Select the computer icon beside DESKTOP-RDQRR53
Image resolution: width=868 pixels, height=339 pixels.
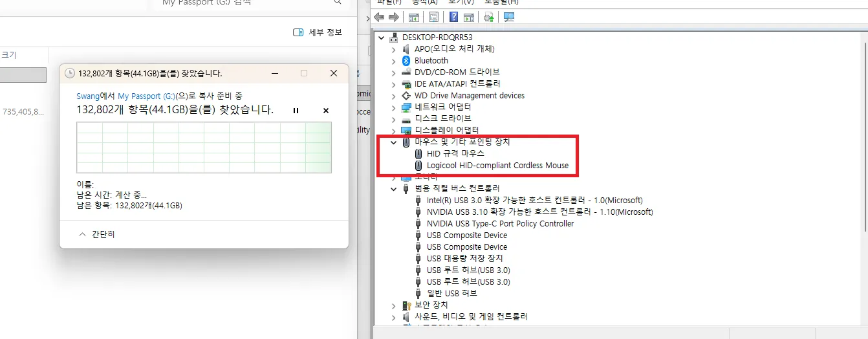(394, 37)
